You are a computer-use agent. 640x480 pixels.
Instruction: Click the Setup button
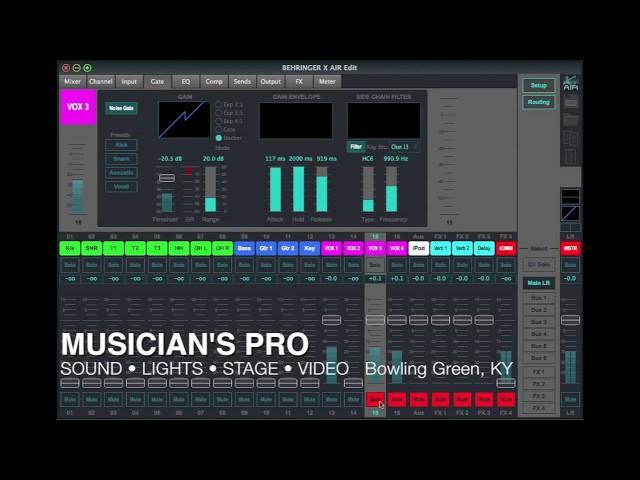pos(539,85)
